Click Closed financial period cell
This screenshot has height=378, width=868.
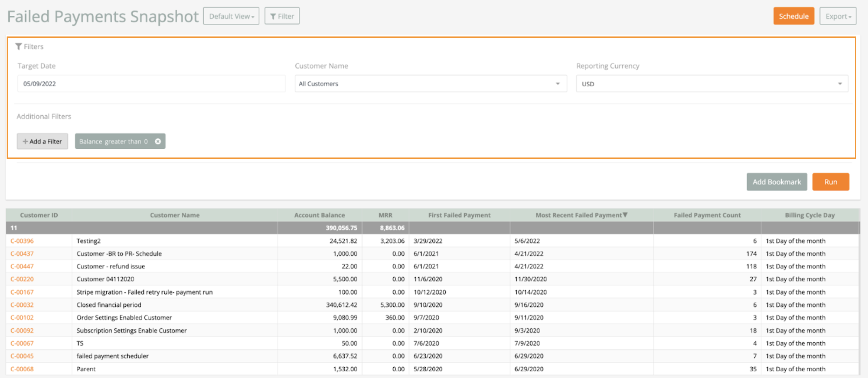tap(175, 305)
